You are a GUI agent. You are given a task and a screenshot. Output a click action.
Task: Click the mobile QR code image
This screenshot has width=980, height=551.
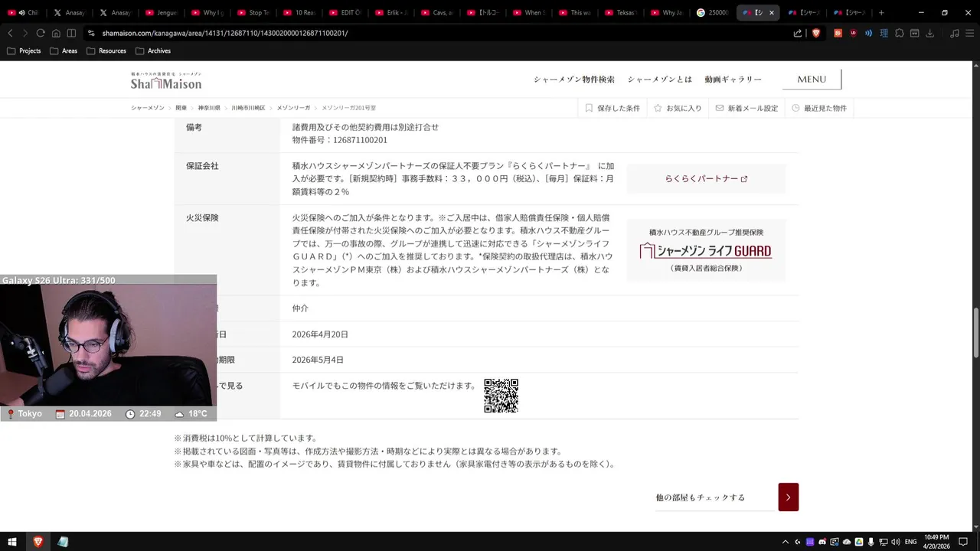pos(501,396)
